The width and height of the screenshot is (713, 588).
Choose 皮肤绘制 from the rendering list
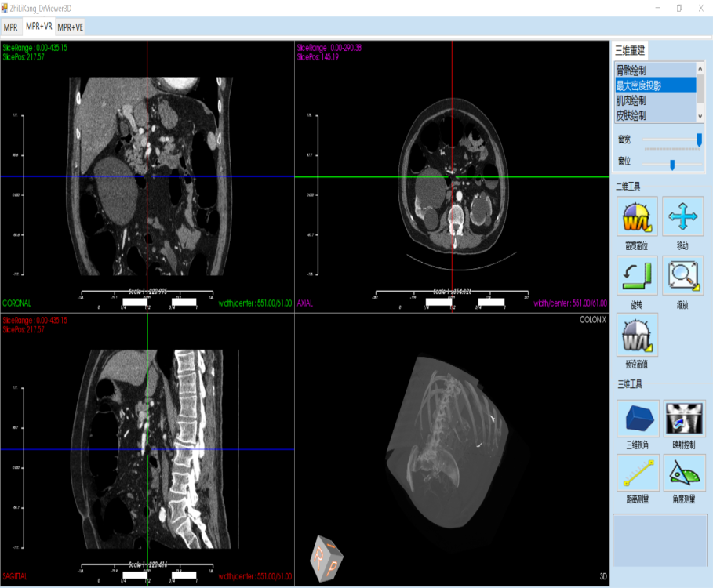[x=655, y=115]
